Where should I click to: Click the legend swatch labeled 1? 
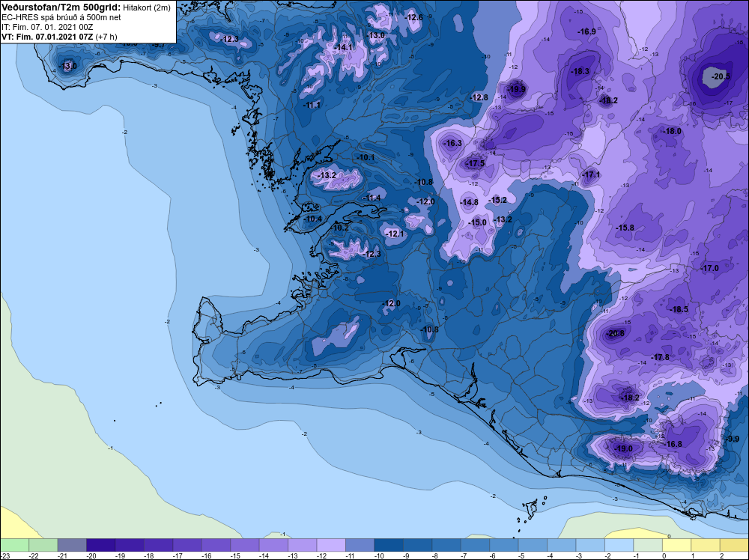tap(706, 545)
